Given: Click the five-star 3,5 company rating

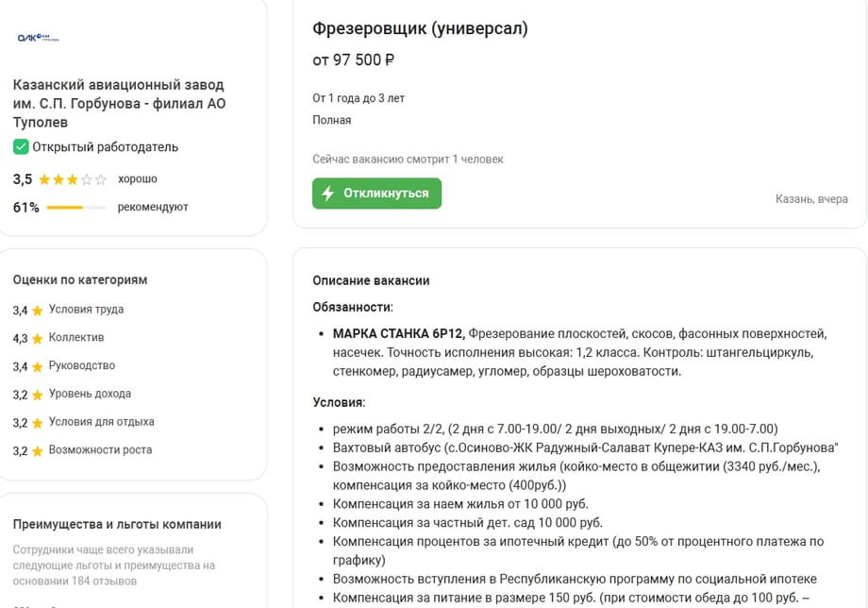Looking at the screenshot, I should tap(73, 179).
